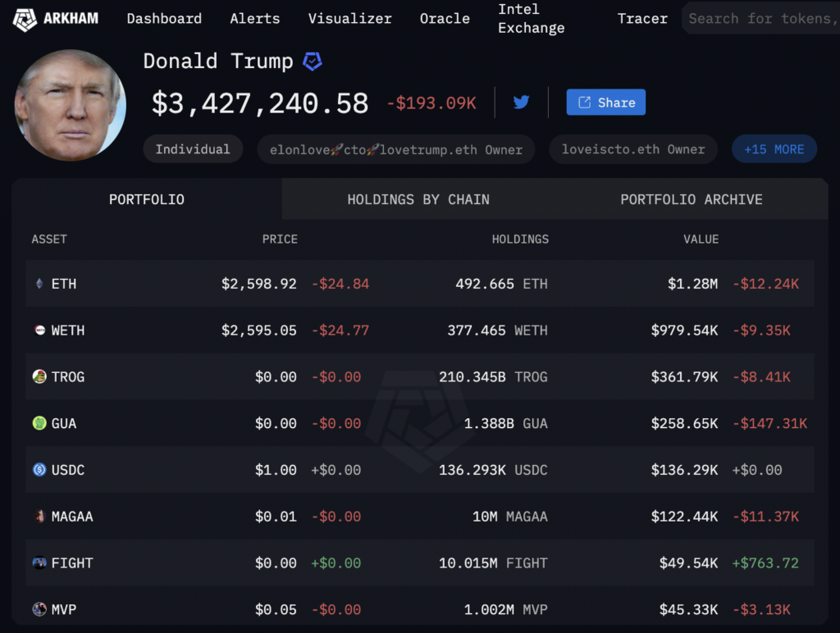This screenshot has height=633, width=840.
Task: Sort by the ASSET column header
Action: click(x=49, y=239)
